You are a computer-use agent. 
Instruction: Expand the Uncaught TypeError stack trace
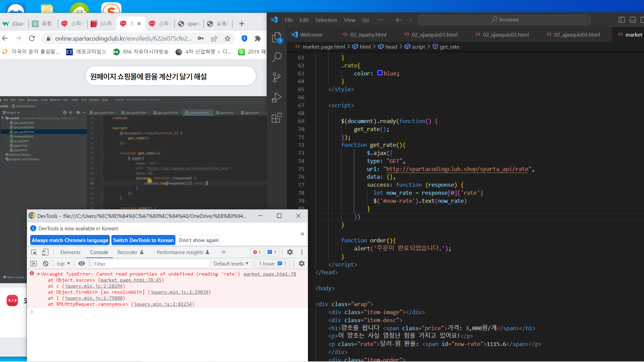pyautogui.click(x=39, y=274)
